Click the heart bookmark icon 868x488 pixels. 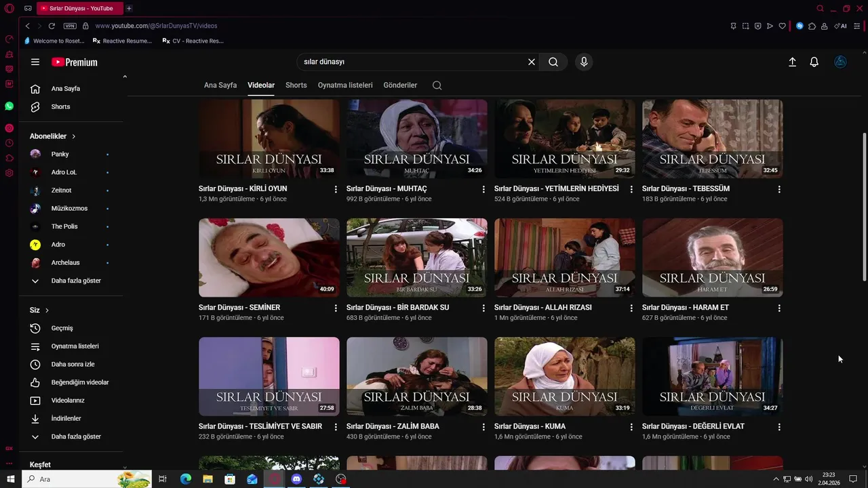782,26
